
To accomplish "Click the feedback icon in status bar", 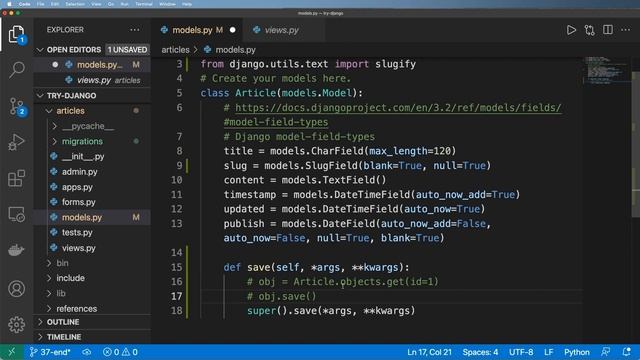I will pos(606,352).
